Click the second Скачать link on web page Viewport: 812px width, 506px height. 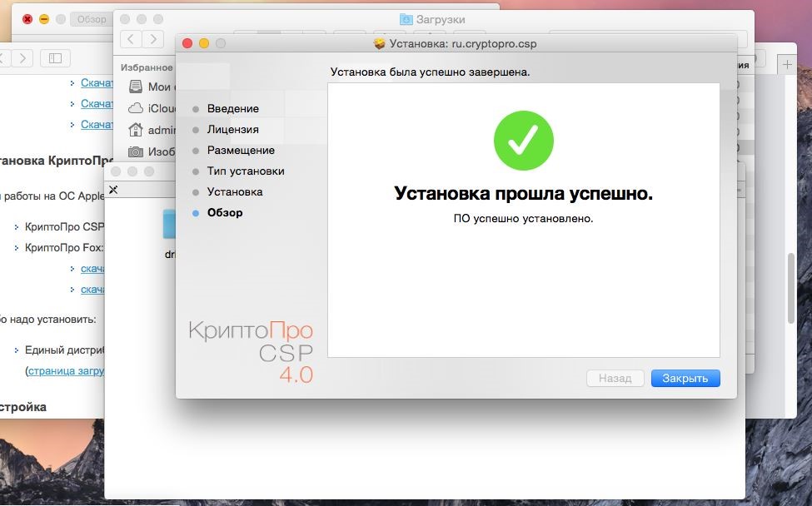[x=97, y=103]
